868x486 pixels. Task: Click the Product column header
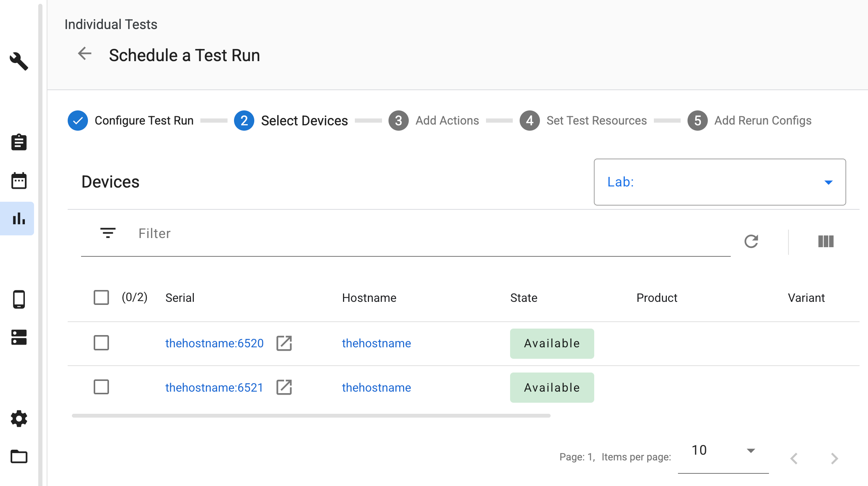(x=657, y=298)
